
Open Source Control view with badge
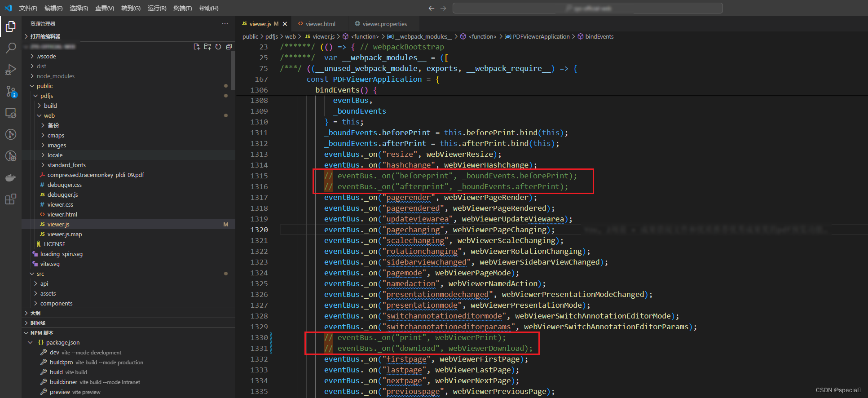click(x=11, y=91)
